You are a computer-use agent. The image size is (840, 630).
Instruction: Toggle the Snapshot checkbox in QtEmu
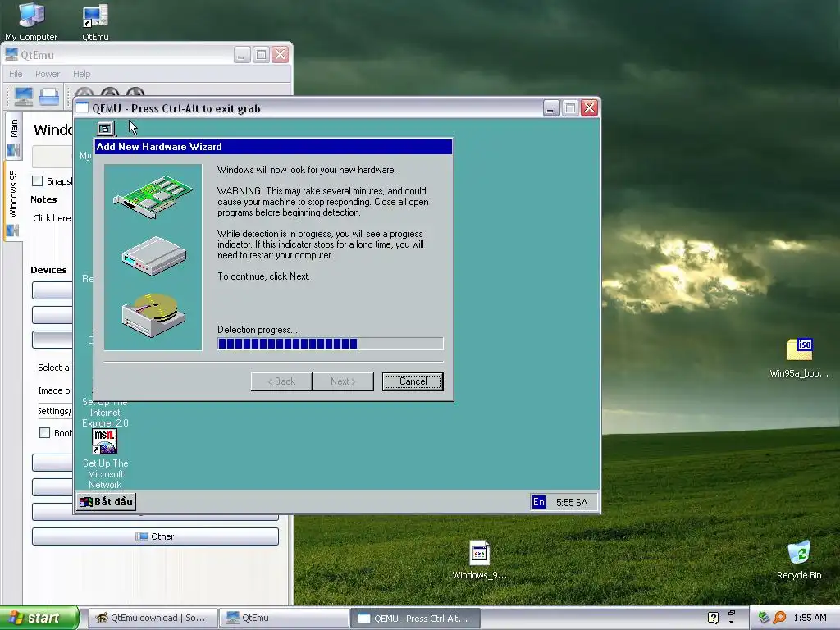pyautogui.click(x=38, y=181)
